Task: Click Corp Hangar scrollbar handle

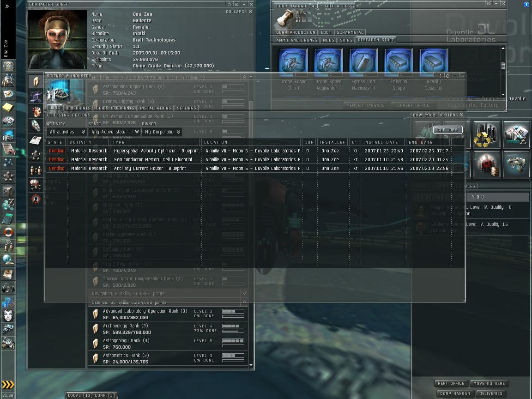Action: pos(503,66)
